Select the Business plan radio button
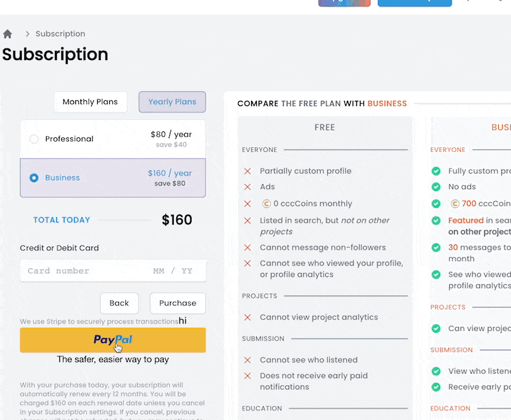 coord(34,178)
